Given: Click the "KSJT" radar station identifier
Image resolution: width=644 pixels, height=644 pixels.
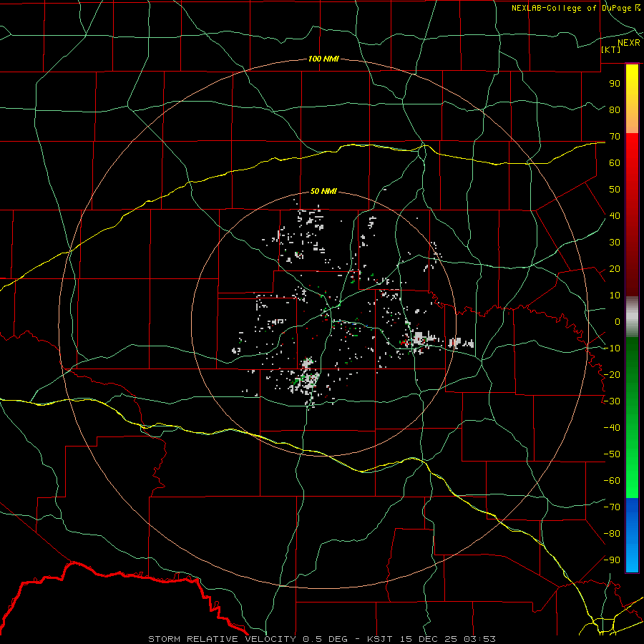Looking at the screenshot, I should tap(379, 639).
